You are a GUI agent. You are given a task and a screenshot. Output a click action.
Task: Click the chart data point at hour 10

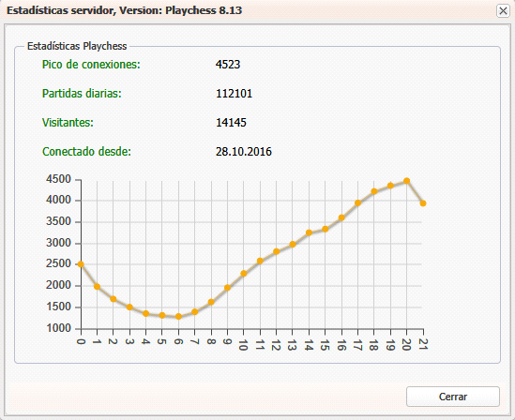click(x=243, y=274)
